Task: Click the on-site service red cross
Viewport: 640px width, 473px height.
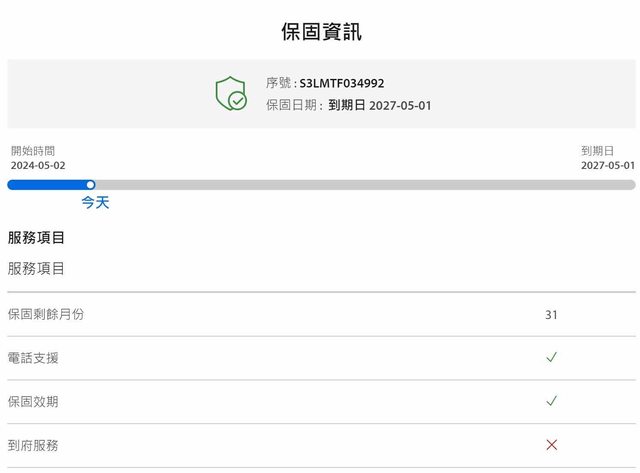Action: pyautogui.click(x=551, y=445)
